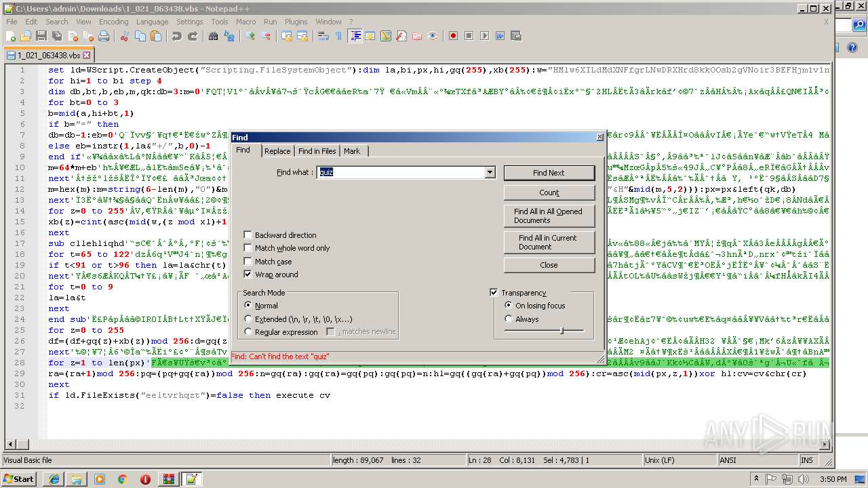Open Windows Start menu
This screenshot has width=868, height=488.
pos(19,479)
